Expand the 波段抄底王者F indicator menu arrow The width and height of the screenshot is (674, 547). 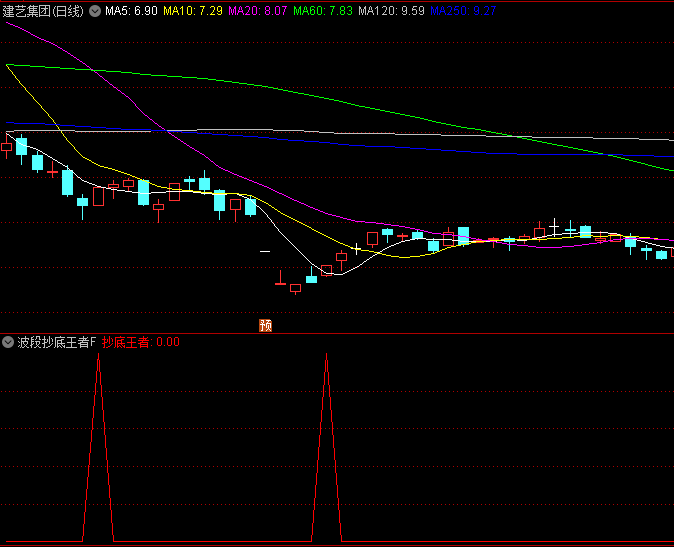[8, 342]
